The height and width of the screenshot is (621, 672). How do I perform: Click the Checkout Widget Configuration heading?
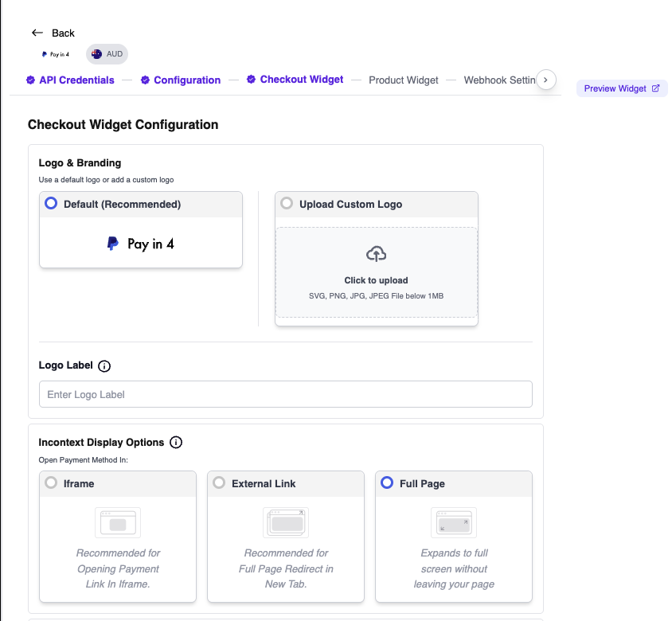[x=123, y=125]
